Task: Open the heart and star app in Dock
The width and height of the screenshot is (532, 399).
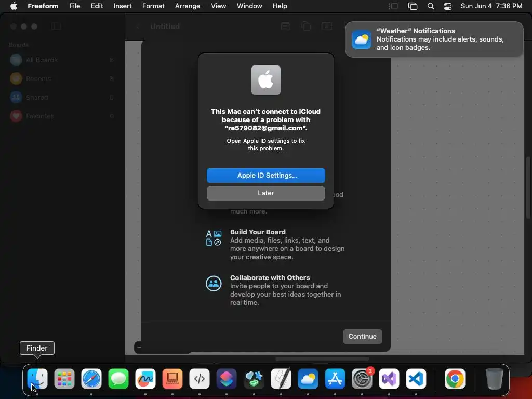Action: tap(254, 379)
